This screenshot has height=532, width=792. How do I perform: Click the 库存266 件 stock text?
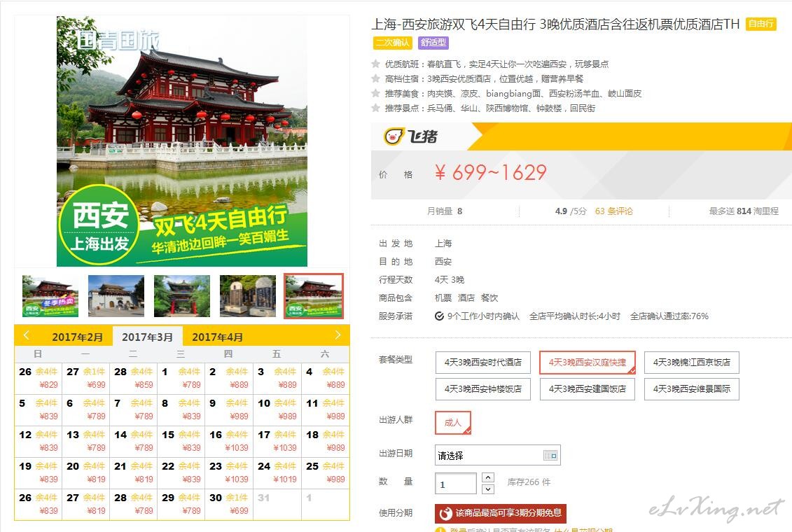point(528,482)
